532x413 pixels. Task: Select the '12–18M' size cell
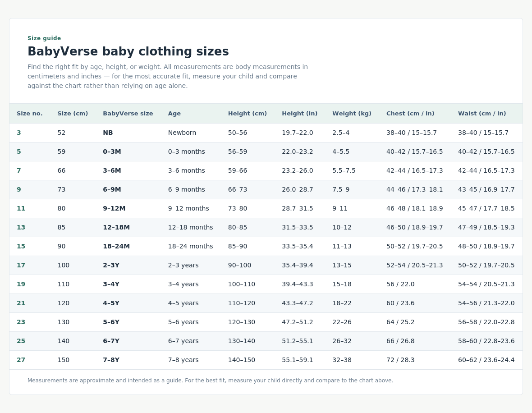tap(116, 228)
